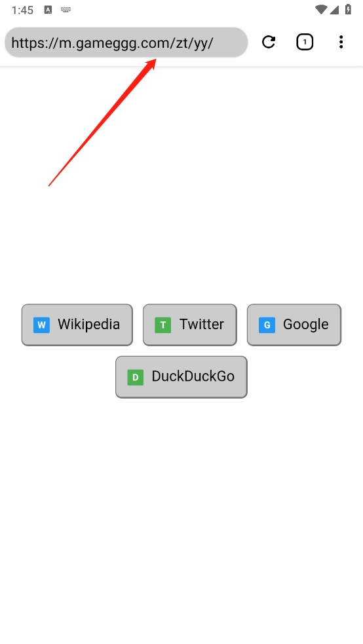Click the red arrow annotation
Viewport: 363px width, 644px height.
point(102,122)
